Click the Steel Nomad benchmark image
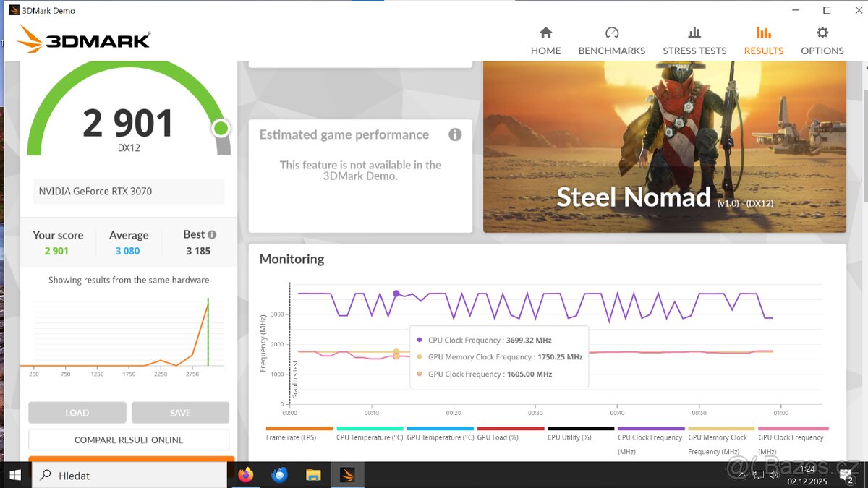Viewport: 868px width, 488px height. tap(665, 147)
